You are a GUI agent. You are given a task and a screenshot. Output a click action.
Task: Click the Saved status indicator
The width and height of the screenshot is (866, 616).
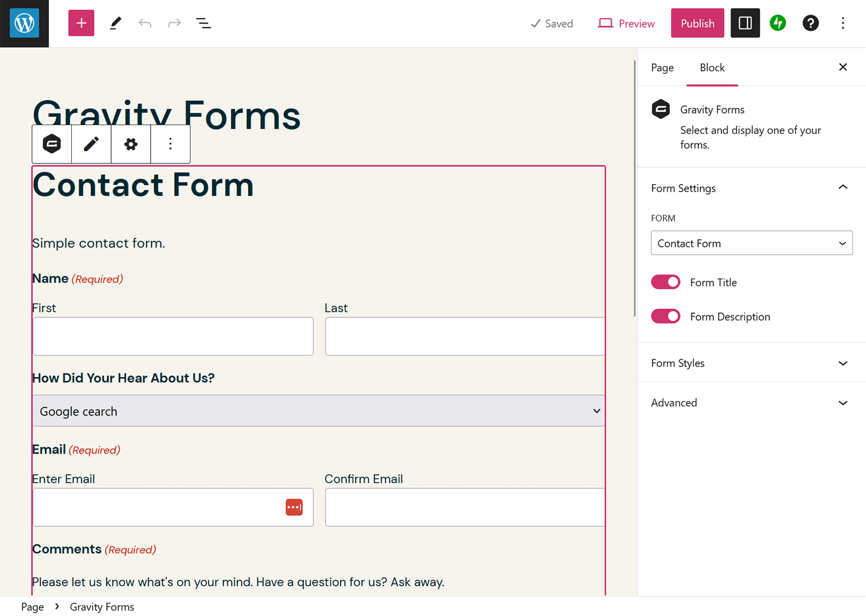(552, 23)
